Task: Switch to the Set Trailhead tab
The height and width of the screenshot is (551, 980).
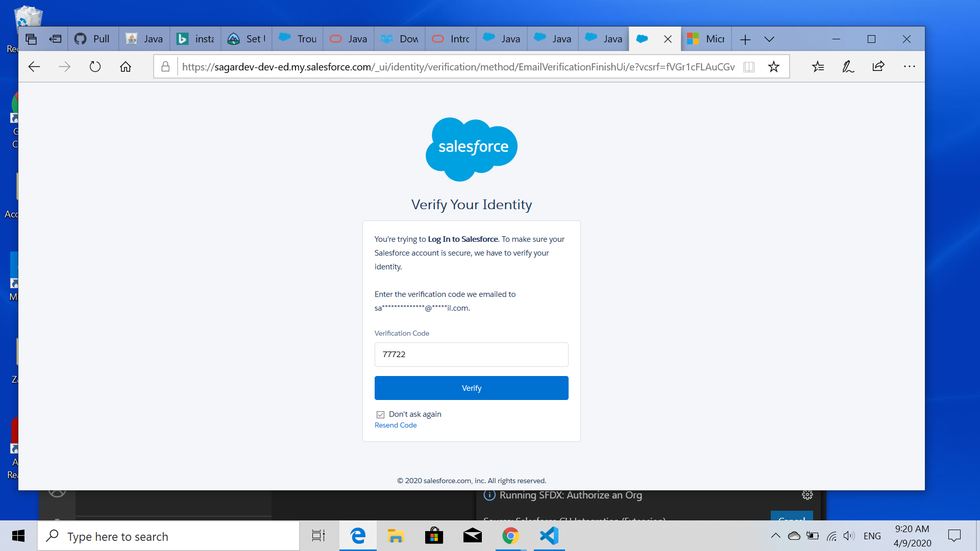Action: tap(246, 39)
